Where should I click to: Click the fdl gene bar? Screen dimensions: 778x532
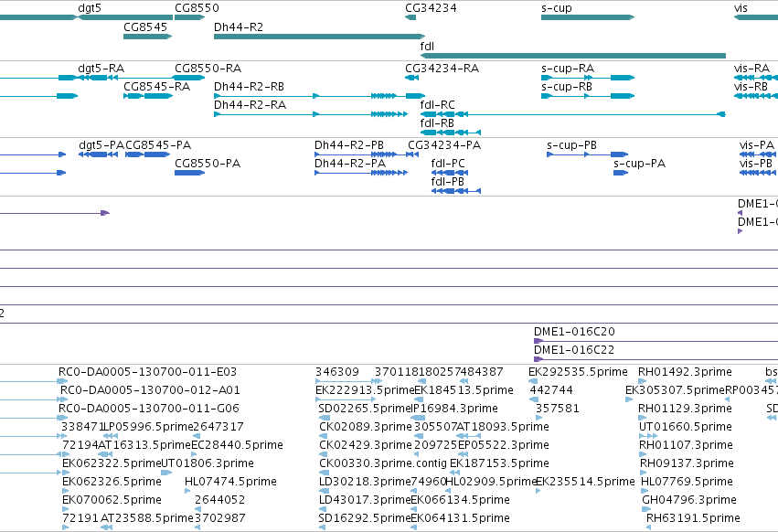point(573,56)
